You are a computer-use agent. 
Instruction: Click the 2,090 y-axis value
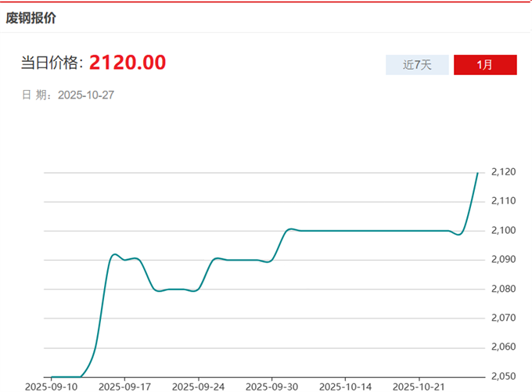(x=504, y=260)
